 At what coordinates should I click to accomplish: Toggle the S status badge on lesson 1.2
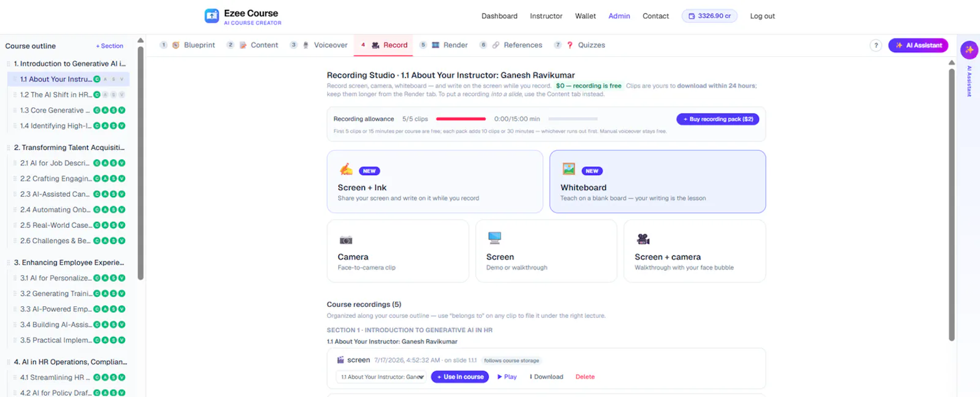tap(113, 95)
